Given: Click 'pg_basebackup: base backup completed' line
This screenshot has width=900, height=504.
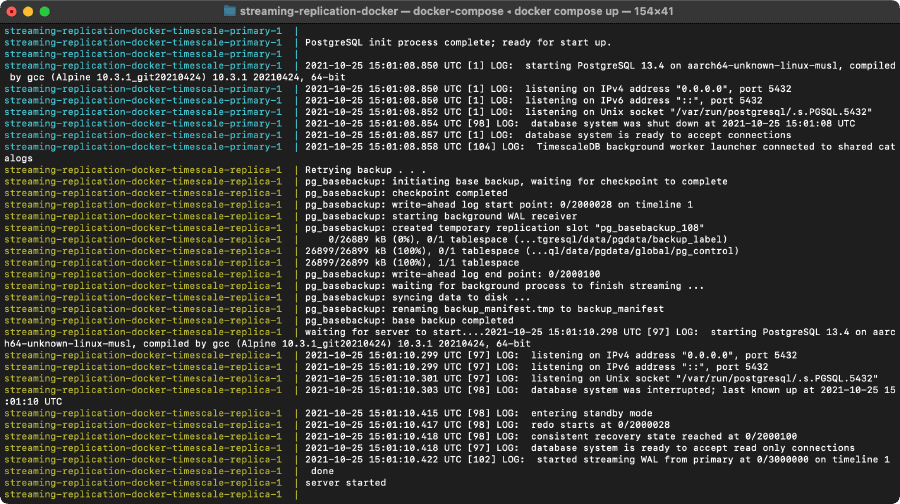Looking at the screenshot, I should click(x=409, y=320).
